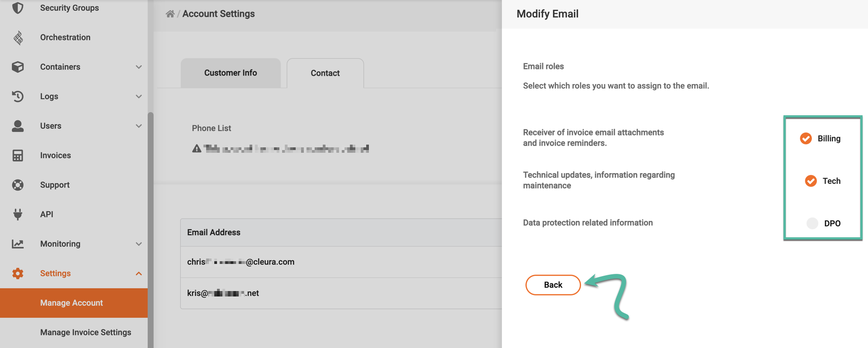Click the Back button
The height and width of the screenshot is (348, 868).
tap(552, 285)
